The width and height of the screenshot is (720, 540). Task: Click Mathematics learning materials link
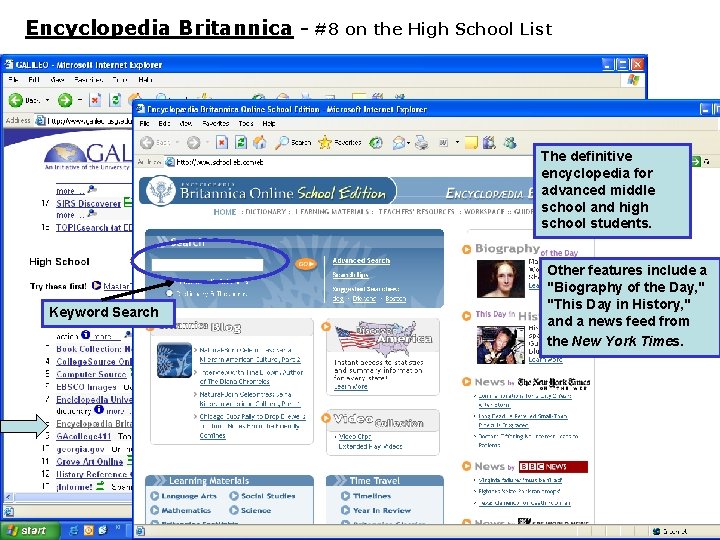coord(186,510)
